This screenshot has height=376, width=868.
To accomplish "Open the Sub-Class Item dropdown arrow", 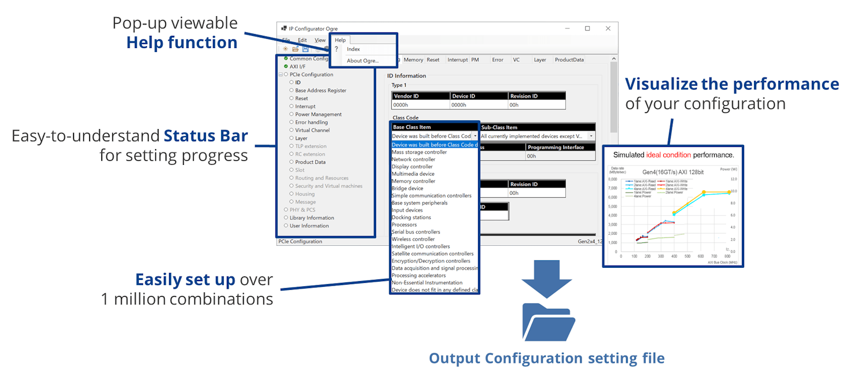I will click(x=591, y=136).
